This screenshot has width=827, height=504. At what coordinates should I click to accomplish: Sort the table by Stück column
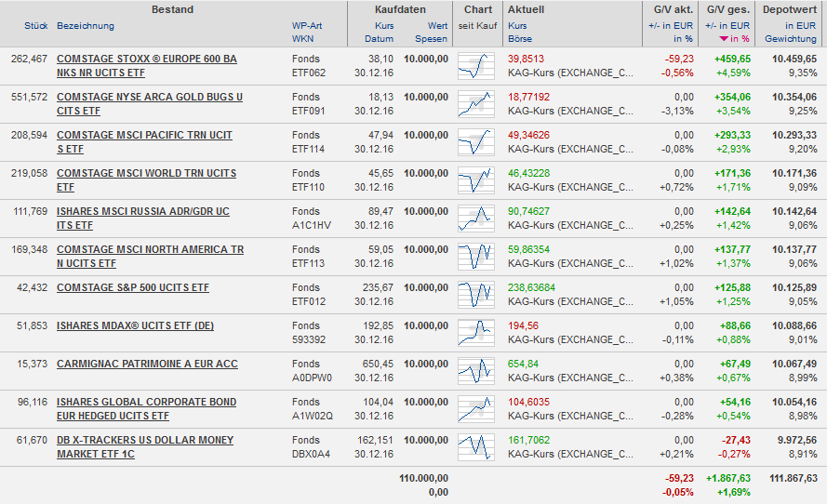tap(35, 26)
